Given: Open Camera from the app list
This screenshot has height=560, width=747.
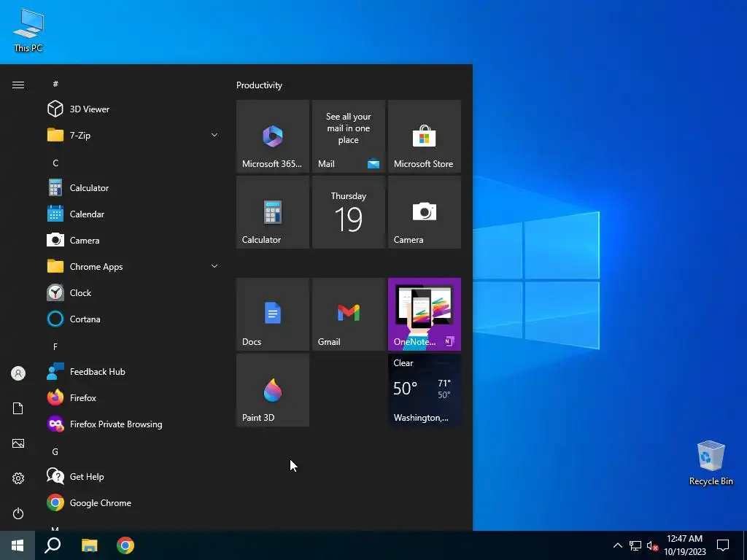Looking at the screenshot, I should (x=133, y=240).
